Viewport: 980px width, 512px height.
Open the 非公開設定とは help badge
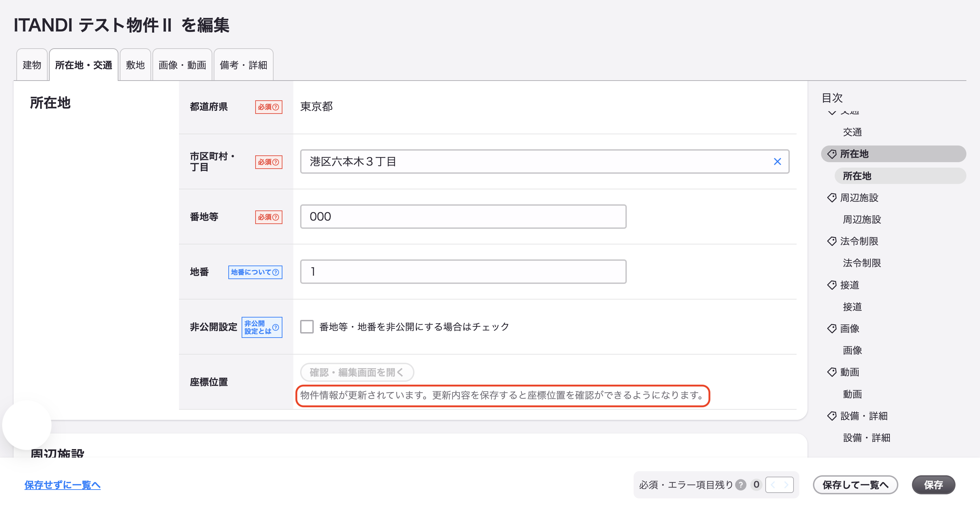(262, 327)
